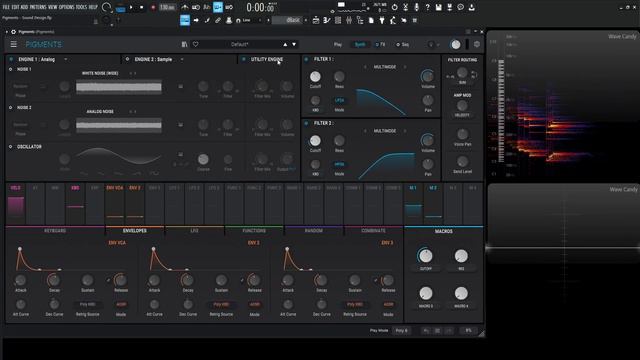Open the Random modulation tab

pyautogui.click(x=314, y=231)
